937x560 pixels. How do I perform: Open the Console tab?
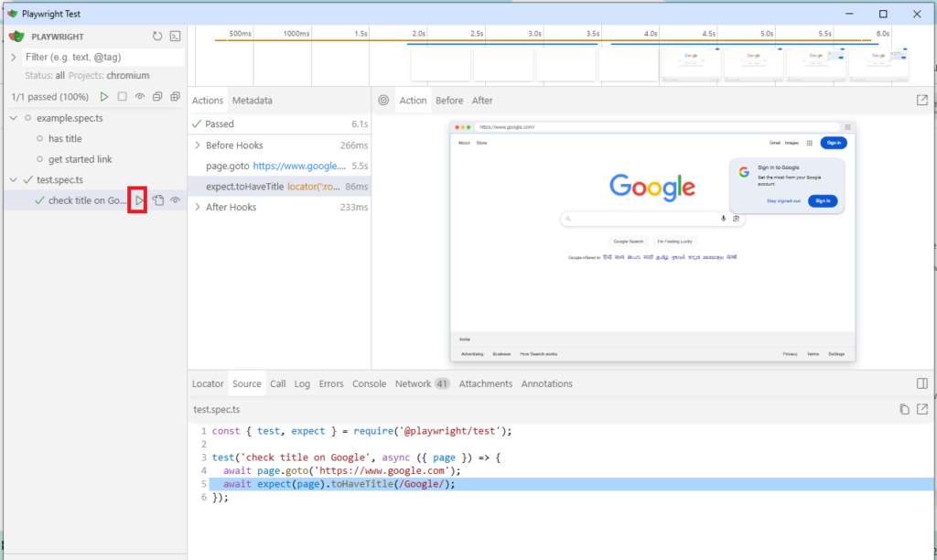click(x=370, y=383)
